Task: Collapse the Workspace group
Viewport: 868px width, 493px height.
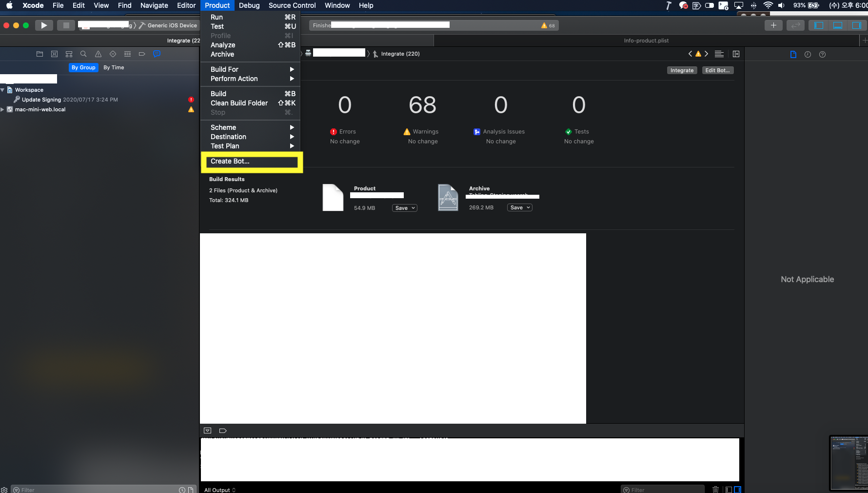Action: (x=2, y=90)
